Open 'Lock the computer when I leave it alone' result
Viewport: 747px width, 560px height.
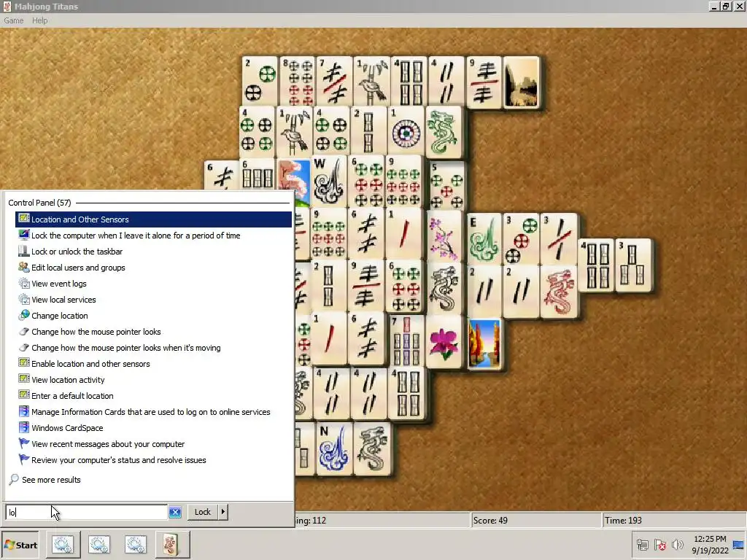pyautogui.click(x=153, y=236)
